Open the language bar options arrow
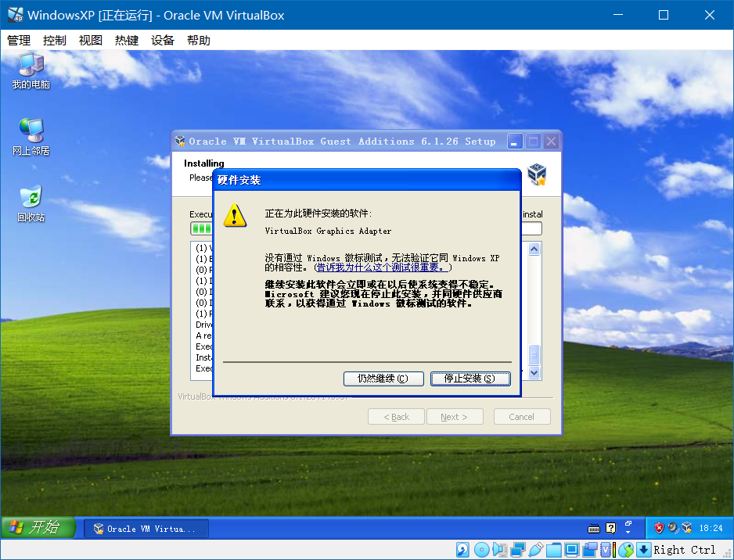 pos(628,533)
